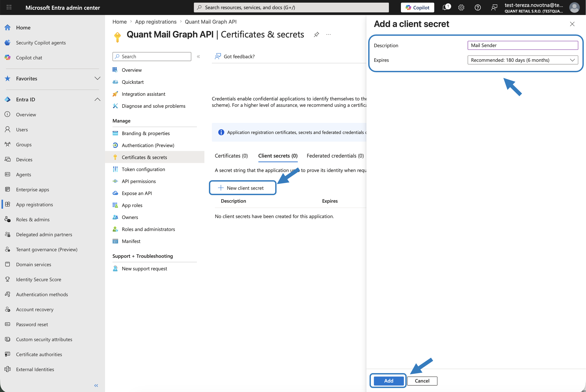Open the Copilot button in the top bar
Screen dimensions: 586x392
(x=417, y=8)
